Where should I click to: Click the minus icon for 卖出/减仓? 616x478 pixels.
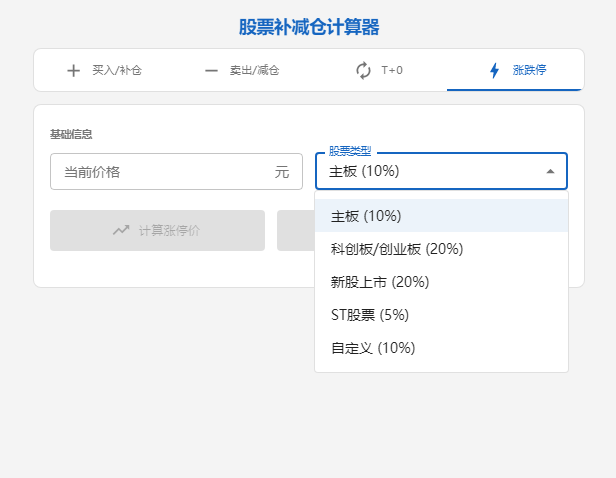coord(211,71)
